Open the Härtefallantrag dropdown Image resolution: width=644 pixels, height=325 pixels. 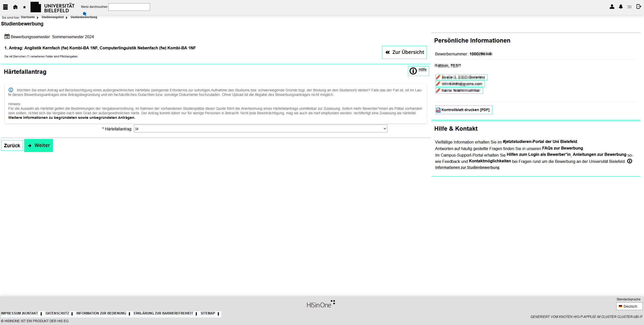(260, 129)
